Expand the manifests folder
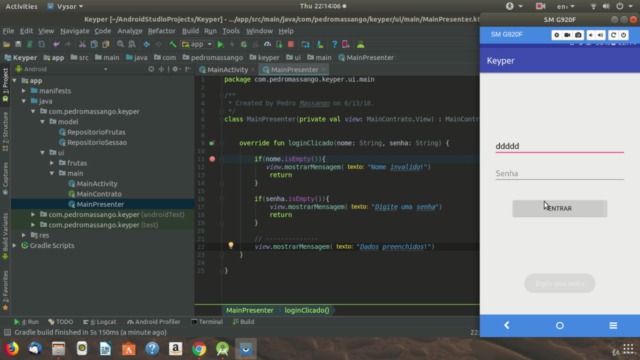 (x=24, y=91)
